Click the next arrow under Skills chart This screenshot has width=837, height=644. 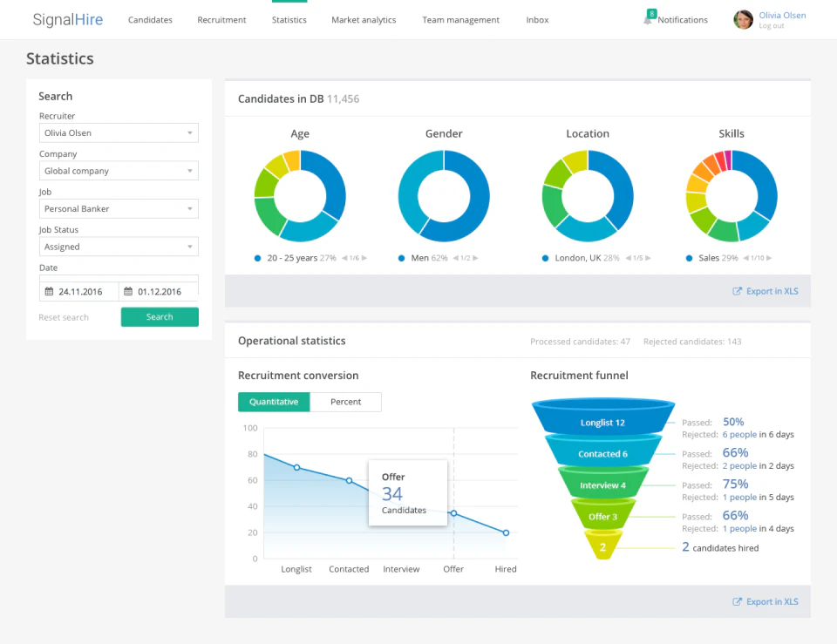[x=768, y=258]
